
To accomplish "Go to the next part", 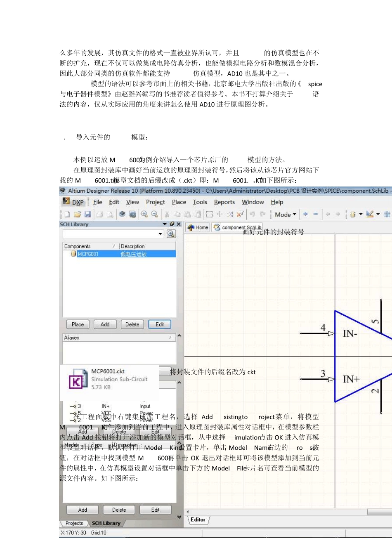I will tap(338, 214).
